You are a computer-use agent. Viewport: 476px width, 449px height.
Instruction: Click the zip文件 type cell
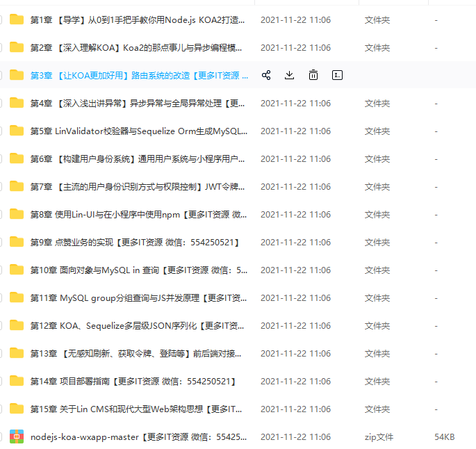pos(379,437)
